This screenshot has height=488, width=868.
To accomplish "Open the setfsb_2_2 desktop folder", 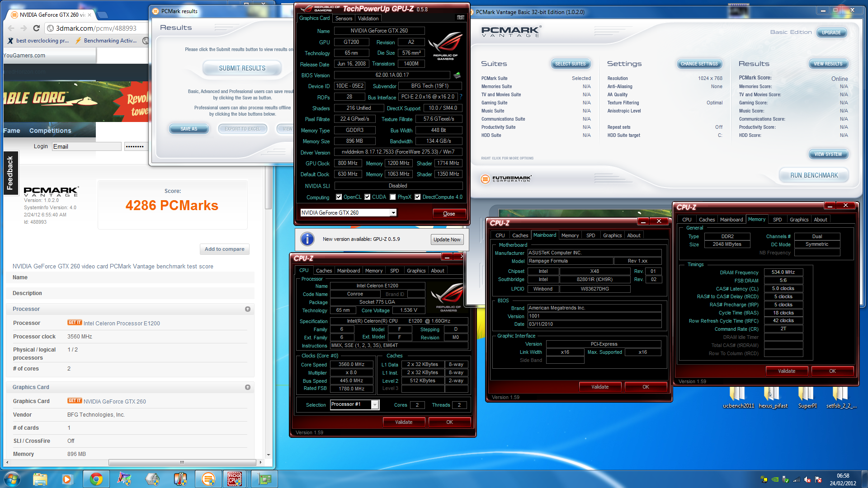I will coord(841,397).
